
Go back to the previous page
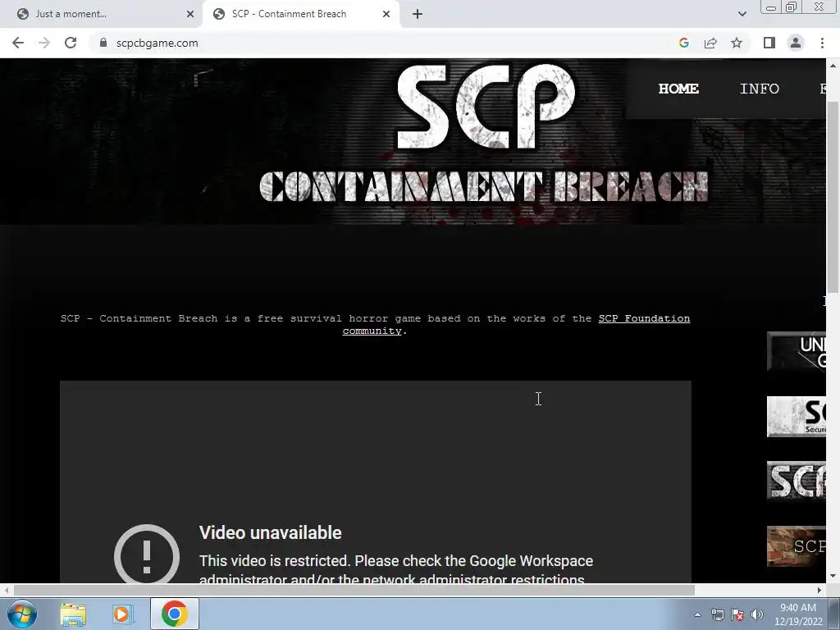click(x=18, y=43)
